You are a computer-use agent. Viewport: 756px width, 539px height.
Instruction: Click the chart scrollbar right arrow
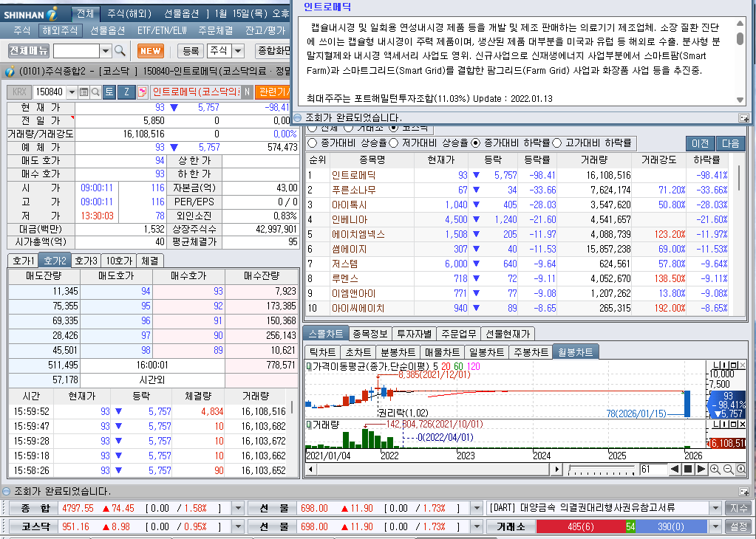(557, 469)
